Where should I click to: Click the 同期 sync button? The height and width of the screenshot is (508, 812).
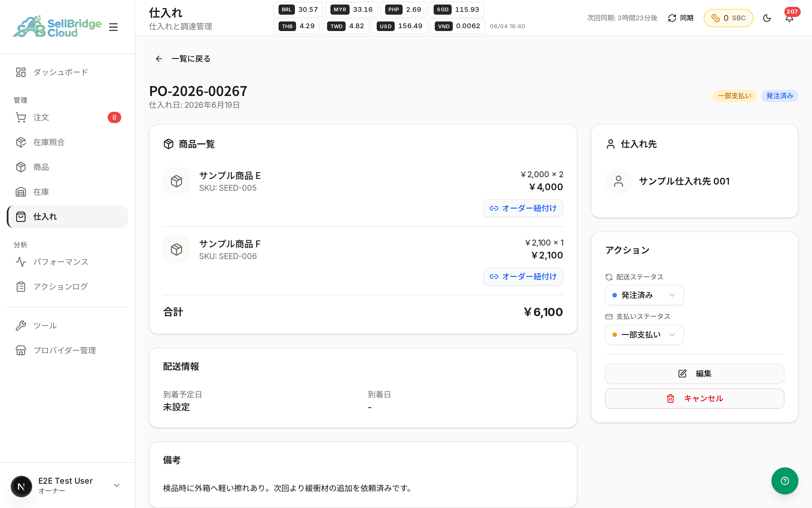680,18
